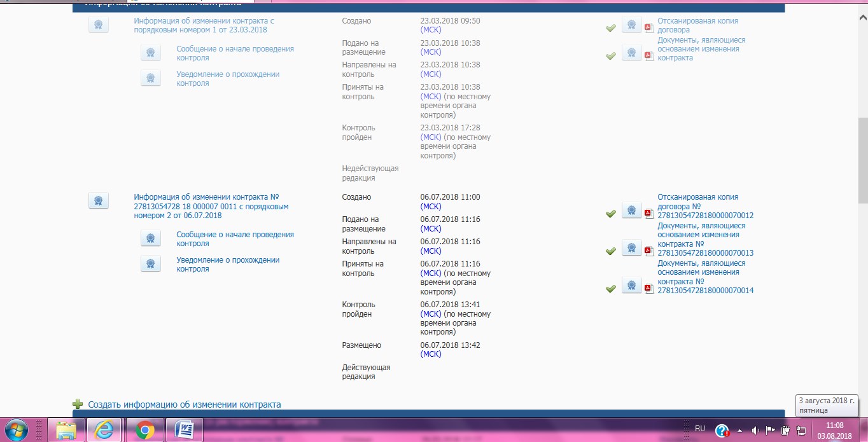Click signature icon for 06.07.2018 'Уведомление о прохождении контроля'
Image resolution: width=868 pixels, height=442 pixels.
coord(150,264)
